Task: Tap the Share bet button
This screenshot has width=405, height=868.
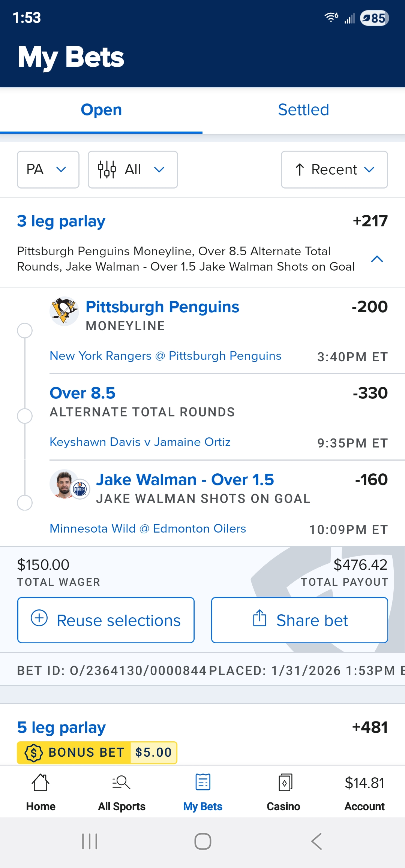Action: click(299, 620)
